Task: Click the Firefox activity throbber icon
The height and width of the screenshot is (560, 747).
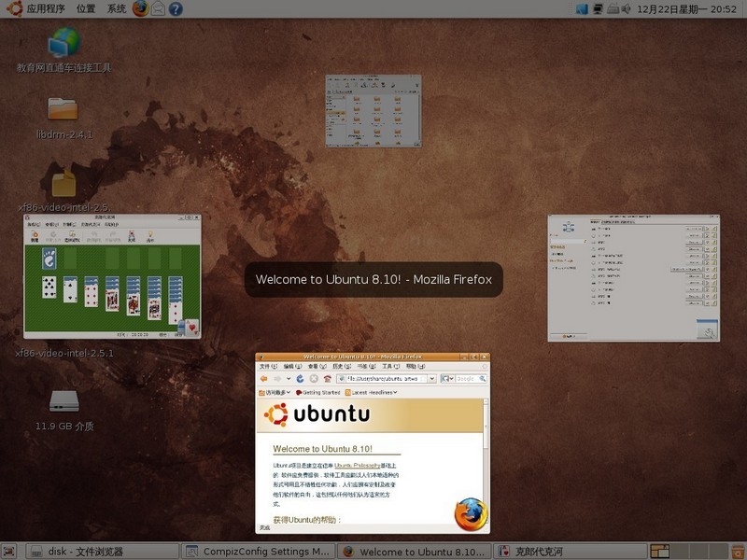Action: 485,366
